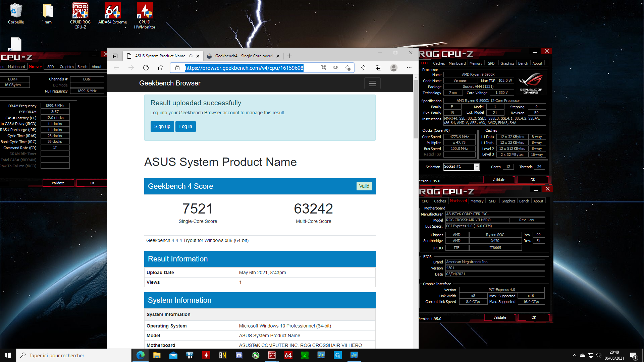Add this page to favorites star
Viewport: 644px width, 362px height.
pyautogui.click(x=347, y=68)
